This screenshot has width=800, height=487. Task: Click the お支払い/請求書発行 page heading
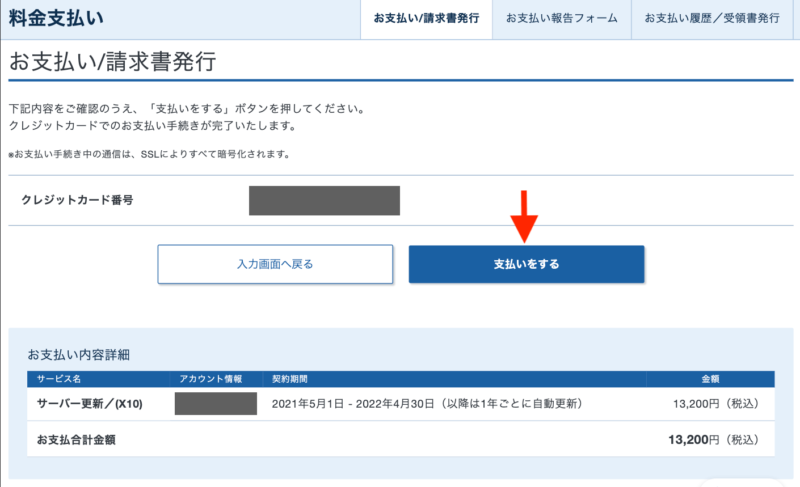112,61
